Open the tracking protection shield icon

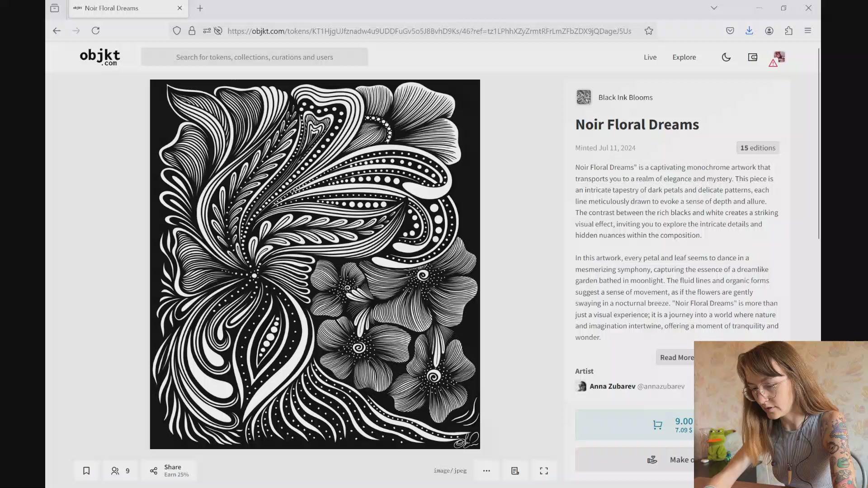[x=177, y=31]
